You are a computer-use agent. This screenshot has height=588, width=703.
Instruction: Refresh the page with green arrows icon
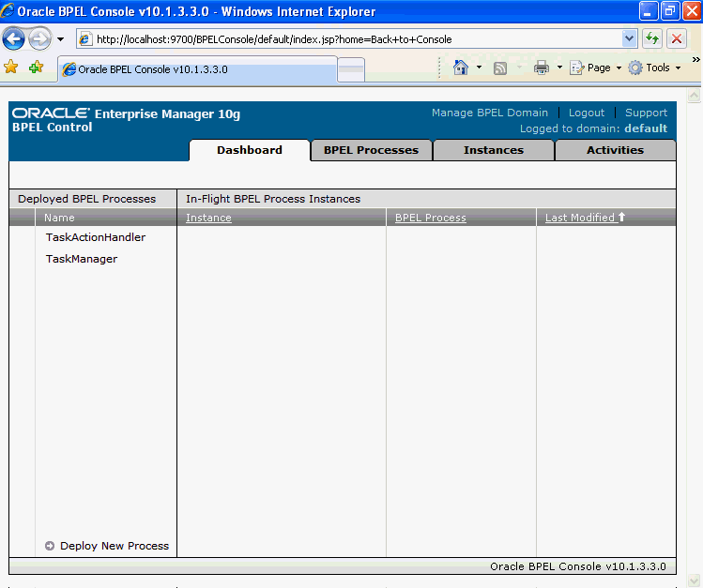pos(652,39)
